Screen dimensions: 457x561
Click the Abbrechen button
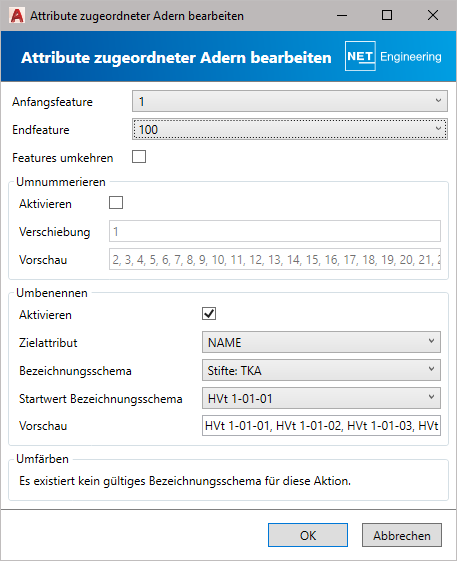[x=402, y=535]
